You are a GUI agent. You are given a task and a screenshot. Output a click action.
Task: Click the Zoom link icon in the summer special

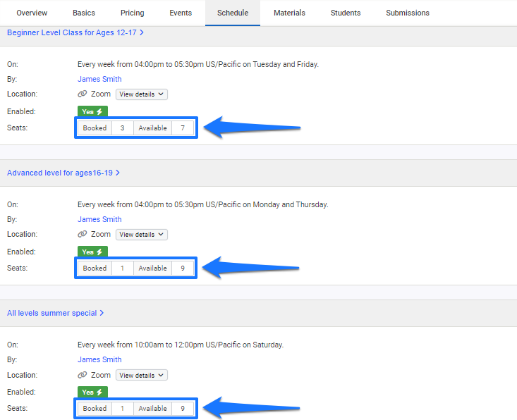(x=82, y=375)
